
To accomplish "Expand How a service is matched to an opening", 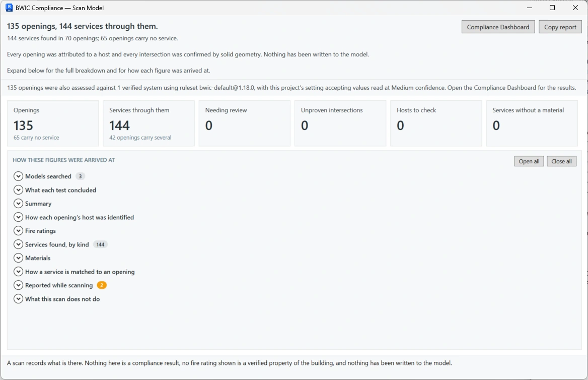I will pyautogui.click(x=18, y=272).
